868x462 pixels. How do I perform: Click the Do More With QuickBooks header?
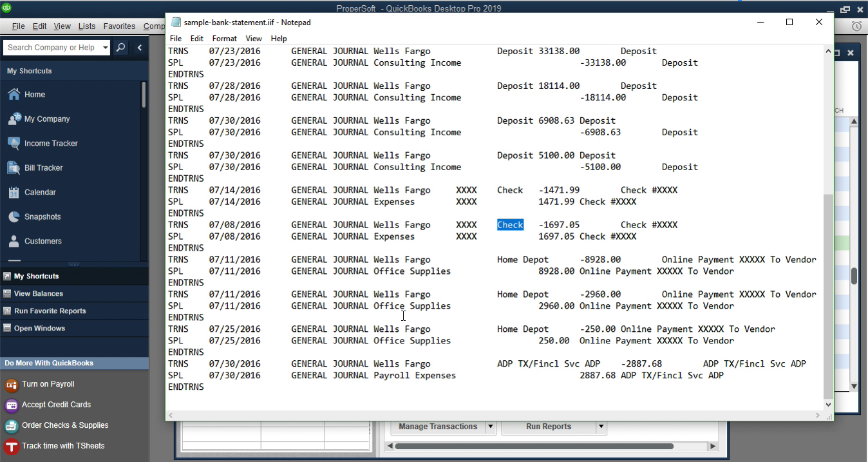pos(74,363)
